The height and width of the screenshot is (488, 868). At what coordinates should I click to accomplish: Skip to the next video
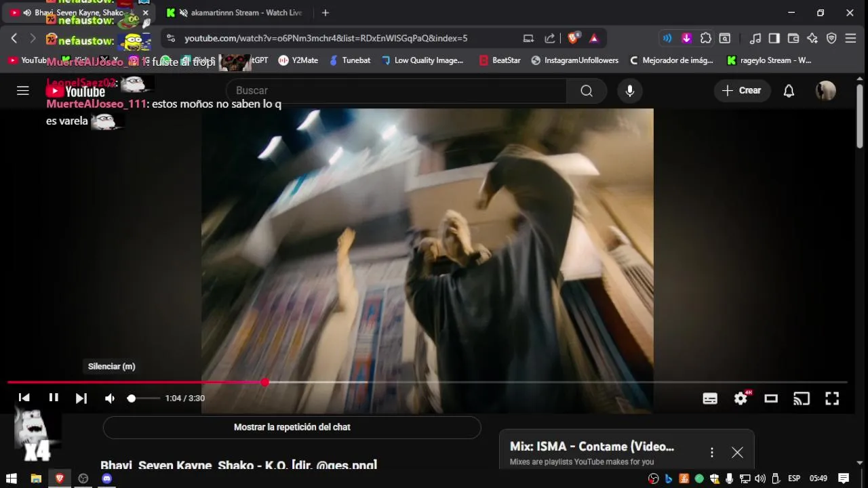click(81, 398)
